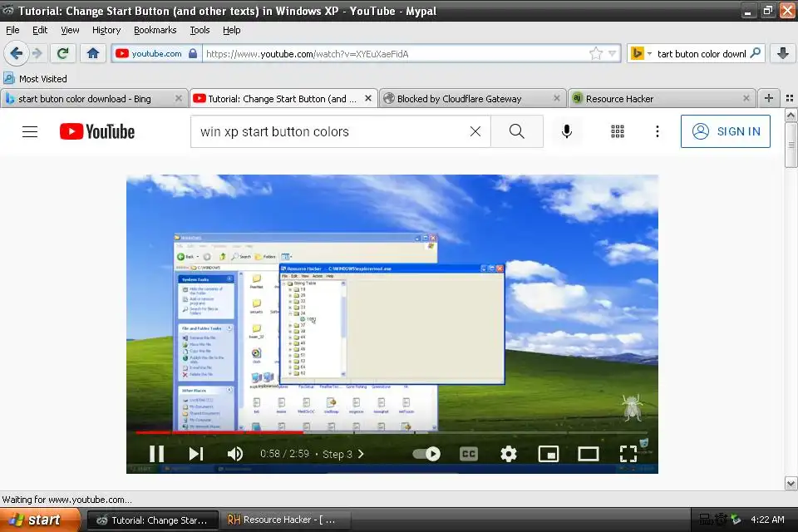Bookmark this page with the star icon
This screenshot has height=532, width=798.
point(596,53)
